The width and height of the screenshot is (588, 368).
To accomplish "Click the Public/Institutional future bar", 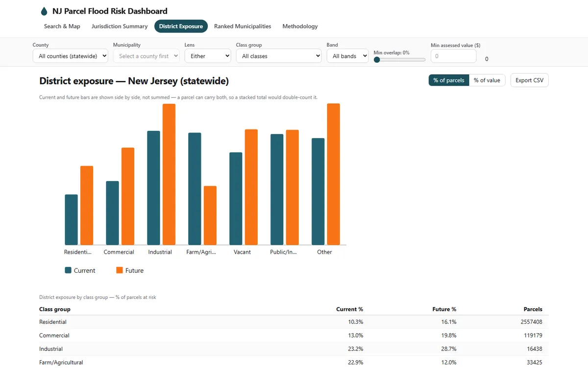I will click(x=293, y=187).
